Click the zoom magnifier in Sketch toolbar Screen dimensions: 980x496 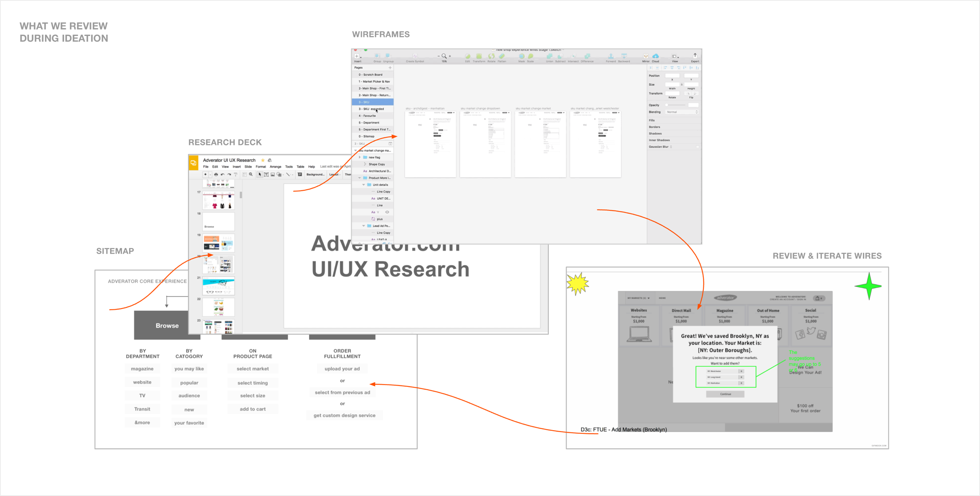coord(444,56)
